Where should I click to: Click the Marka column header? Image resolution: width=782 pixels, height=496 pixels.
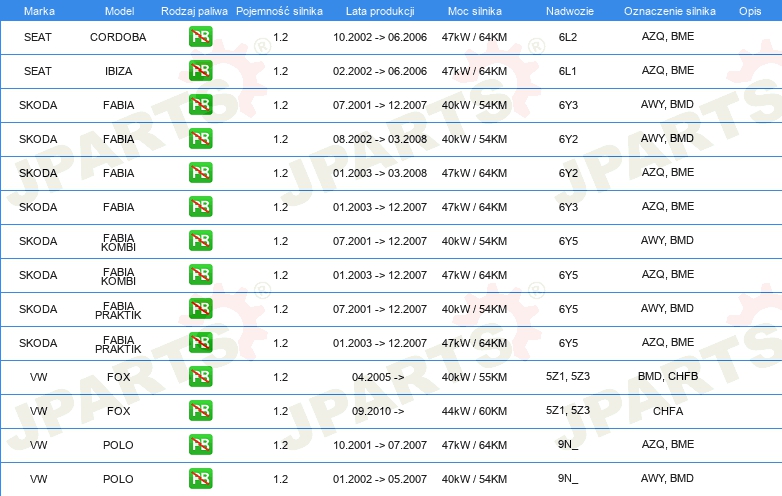pos(38,10)
